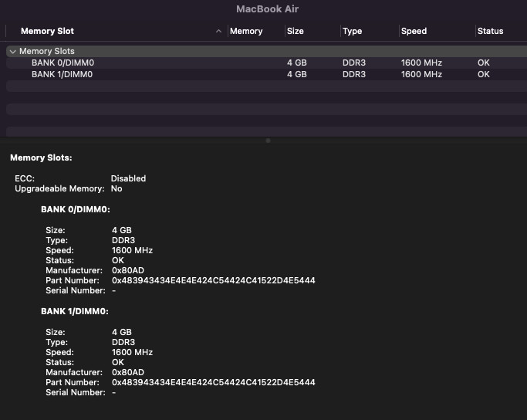This screenshot has width=527, height=420.
Task: Collapse the Memory Slots disclosure chevron
Action: (x=13, y=52)
